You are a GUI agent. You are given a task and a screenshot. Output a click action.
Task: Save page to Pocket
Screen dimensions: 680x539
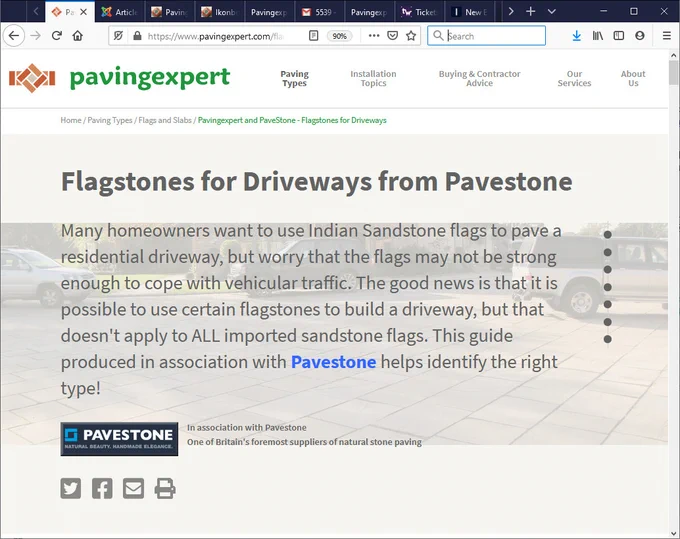click(392, 36)
